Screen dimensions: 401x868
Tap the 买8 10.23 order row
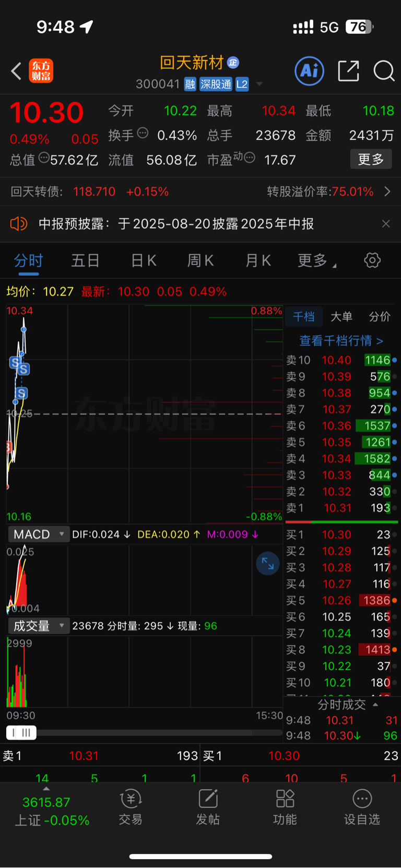[341, 650]
